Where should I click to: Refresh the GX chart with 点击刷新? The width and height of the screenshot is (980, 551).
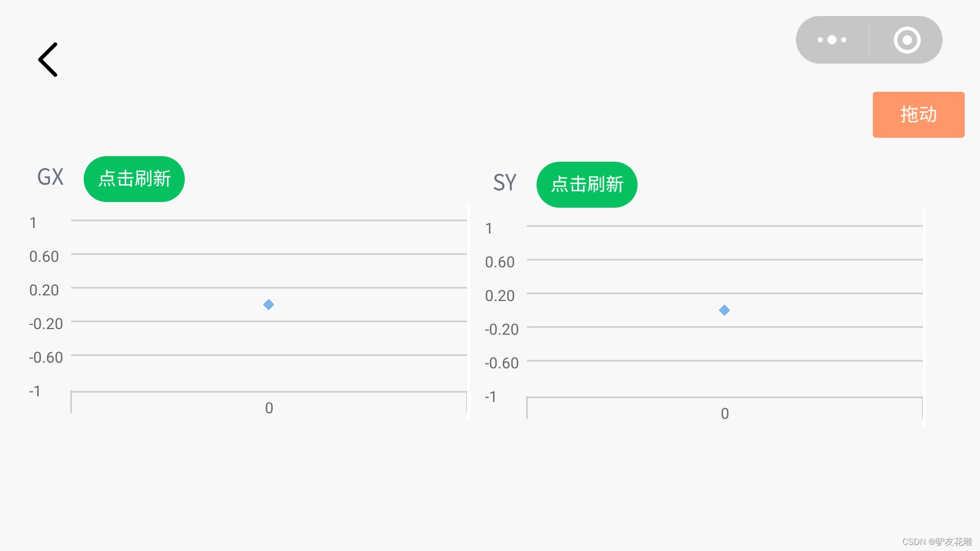pos(134,179)
